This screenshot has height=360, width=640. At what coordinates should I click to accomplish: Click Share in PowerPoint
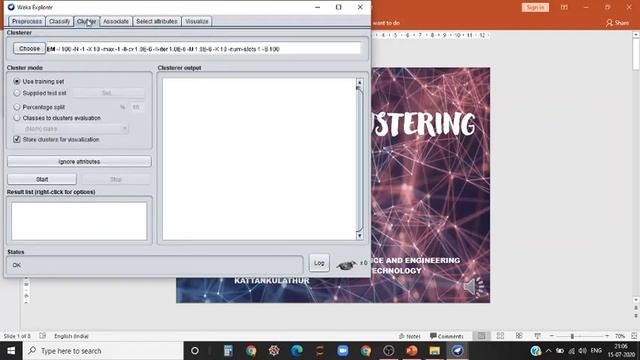617,23
